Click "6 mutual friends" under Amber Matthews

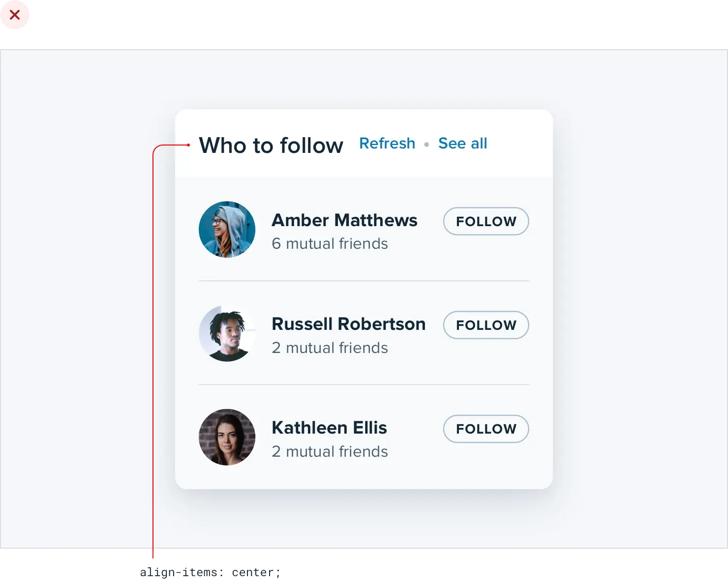pos(330,244)
